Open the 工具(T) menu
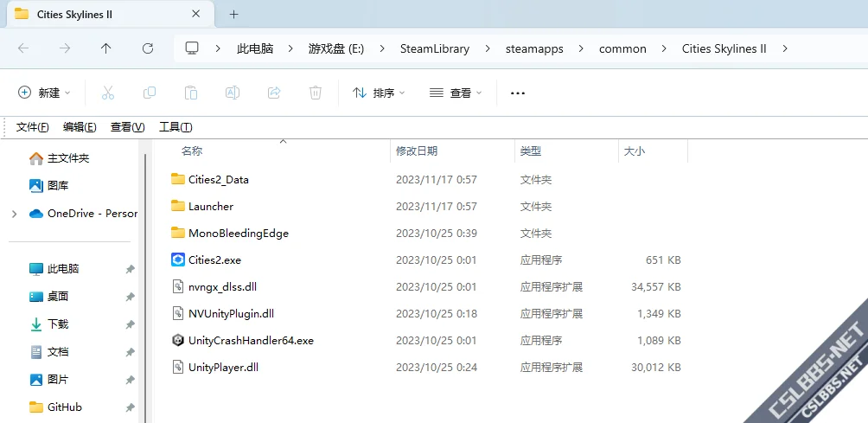 (176, 127)
